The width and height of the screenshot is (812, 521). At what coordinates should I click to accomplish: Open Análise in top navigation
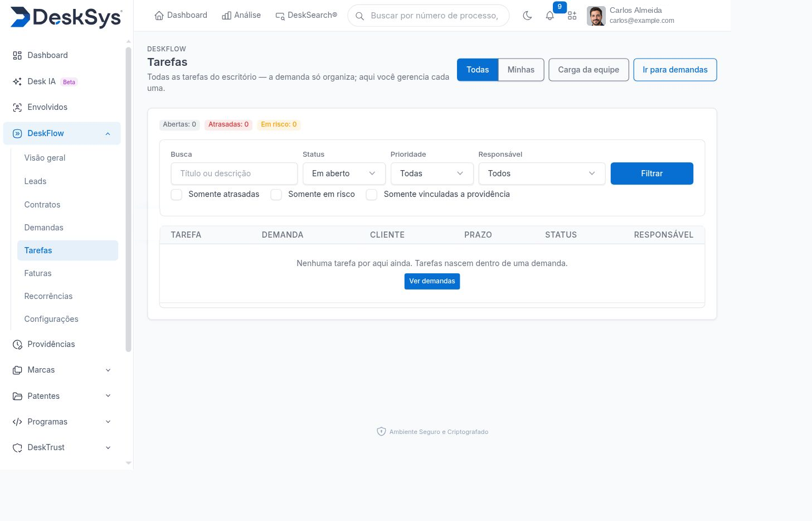241,15
